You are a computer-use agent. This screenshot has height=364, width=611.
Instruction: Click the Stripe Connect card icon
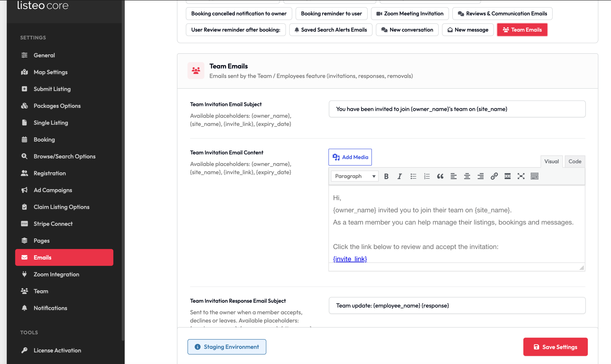coord(24,223)
